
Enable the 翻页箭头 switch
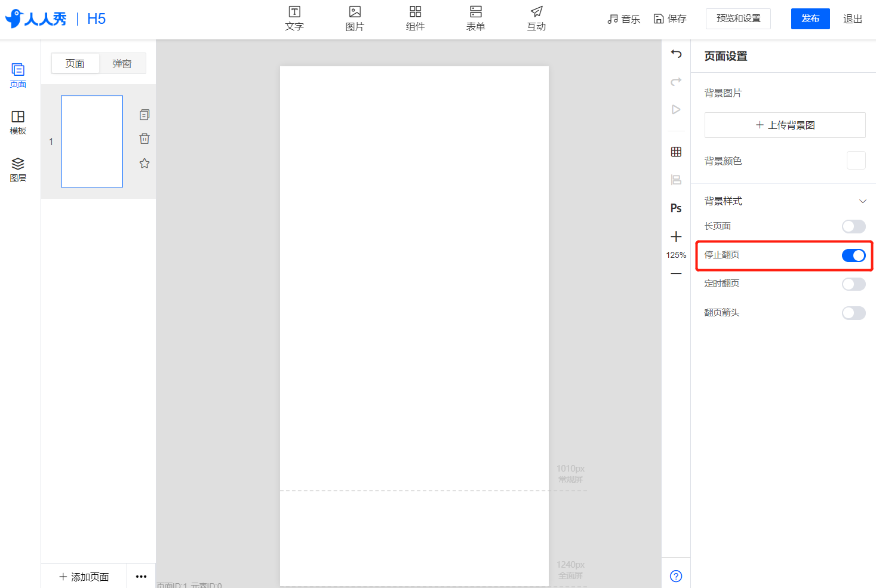click(x=853, y=313)
